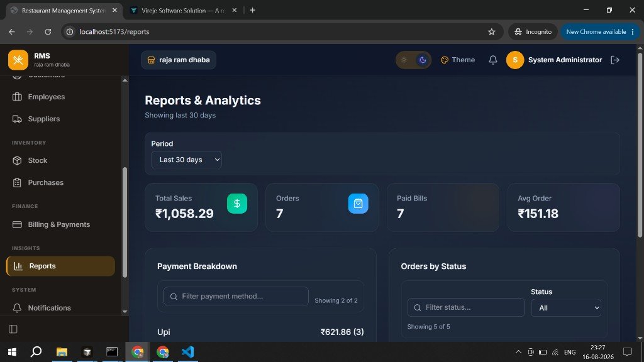Go back in browser history
This screenshot has height=362, width=644.
click(x=11, y=31)
